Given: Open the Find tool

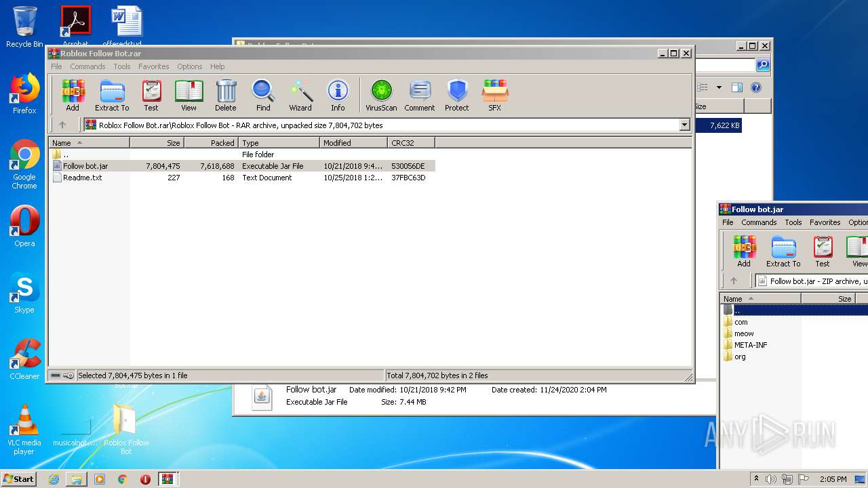Looking at the screenshot, I should click(x=263, y=95).
